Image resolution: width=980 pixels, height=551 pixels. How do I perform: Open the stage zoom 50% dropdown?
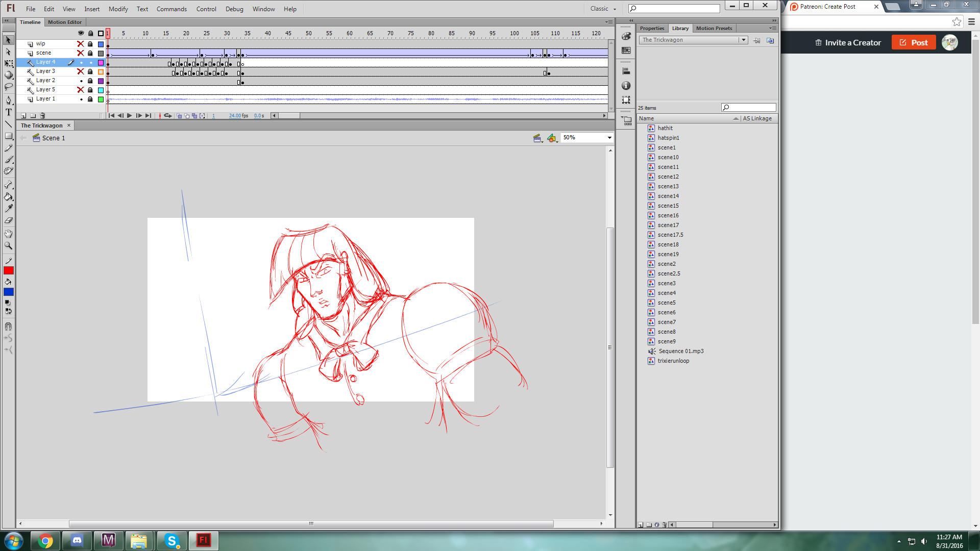pyautogui.click(x=609, y=138)
